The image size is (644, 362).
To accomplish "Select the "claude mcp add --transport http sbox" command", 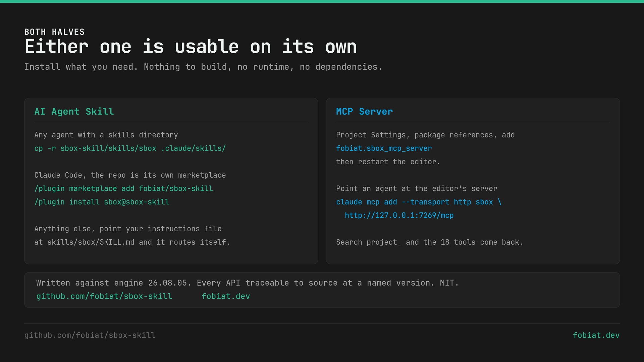I will [419, 202].
